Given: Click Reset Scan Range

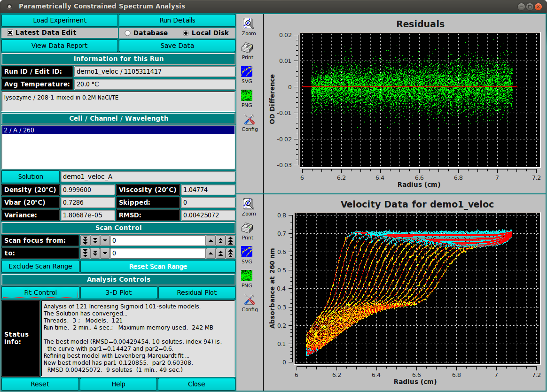Looking at the screenshot, I should (x=158, y=266).
